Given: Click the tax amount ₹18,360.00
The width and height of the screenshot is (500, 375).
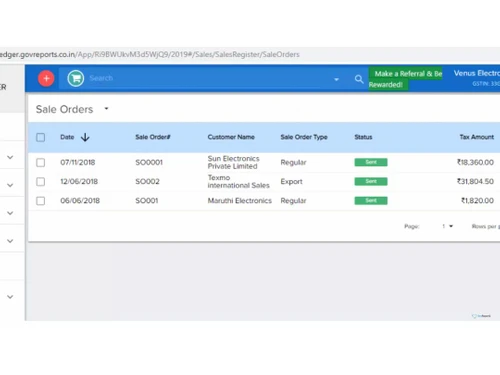Looking at the screenshot, I should click(475, 162).
